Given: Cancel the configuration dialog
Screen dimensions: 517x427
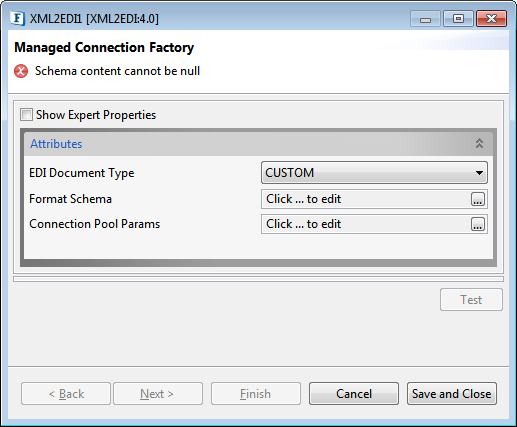Looking at the screenshot, I should (354, 394).
